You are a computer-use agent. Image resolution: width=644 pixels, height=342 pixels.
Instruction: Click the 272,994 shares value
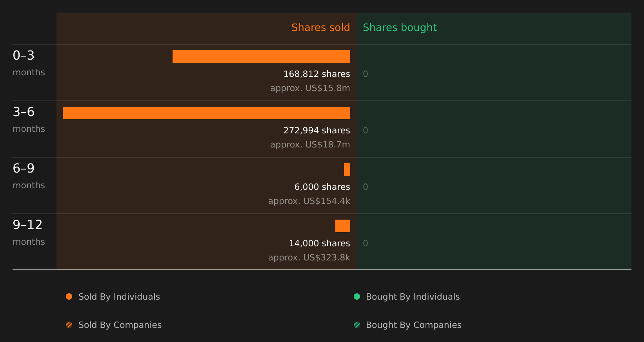[317, 131]
